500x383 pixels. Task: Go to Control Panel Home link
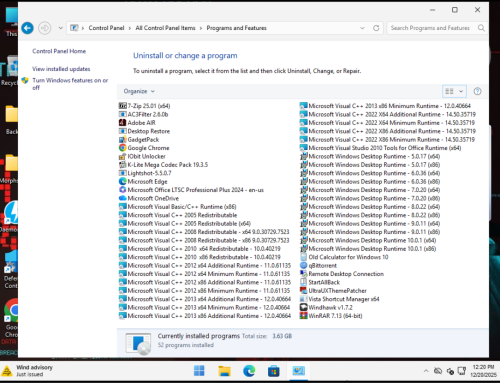[59, 51]
